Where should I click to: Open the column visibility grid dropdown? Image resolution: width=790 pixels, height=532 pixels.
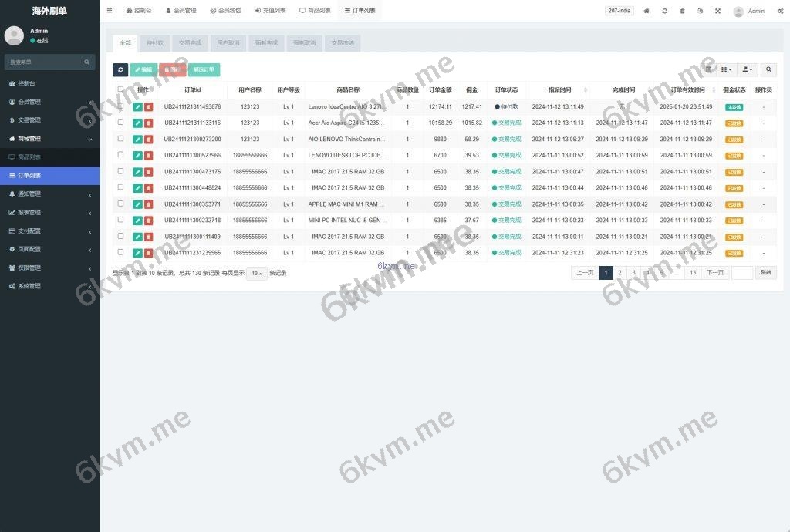(x=727, y=69)
